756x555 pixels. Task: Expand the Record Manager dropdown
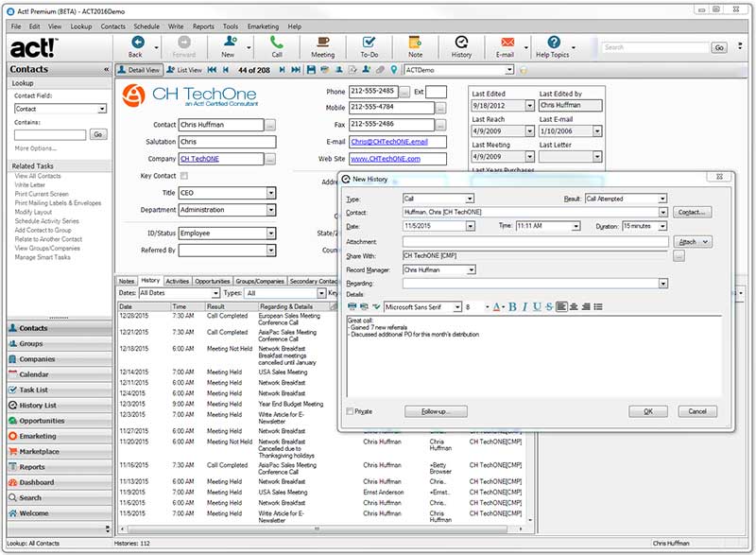click(x=472, y=270)
